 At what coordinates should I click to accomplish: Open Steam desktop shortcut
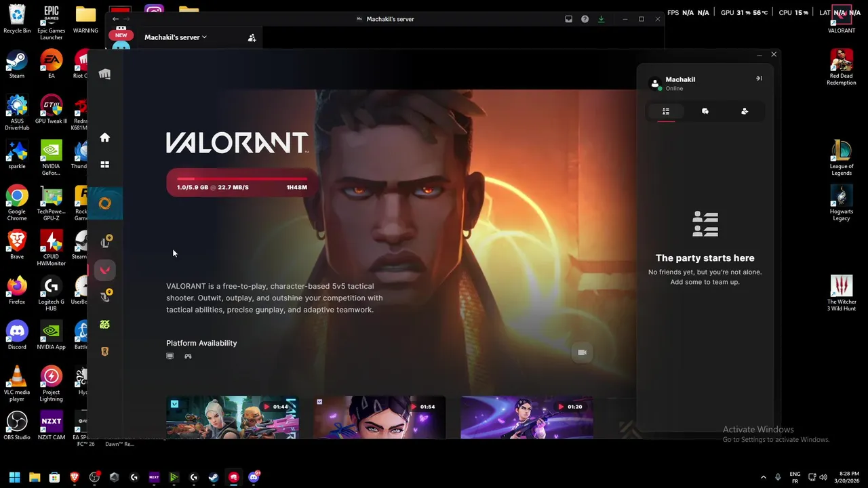point(17,65)
